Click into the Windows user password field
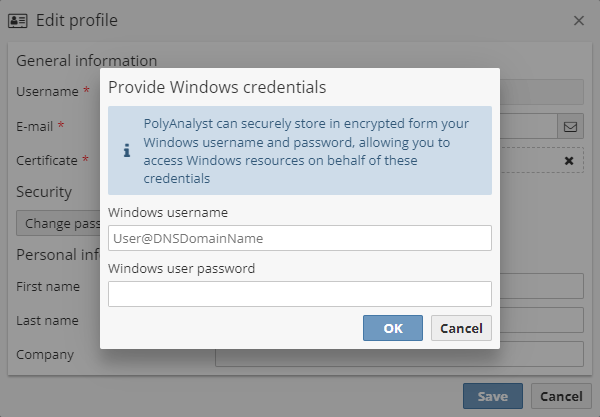 [x=300, y=294]
